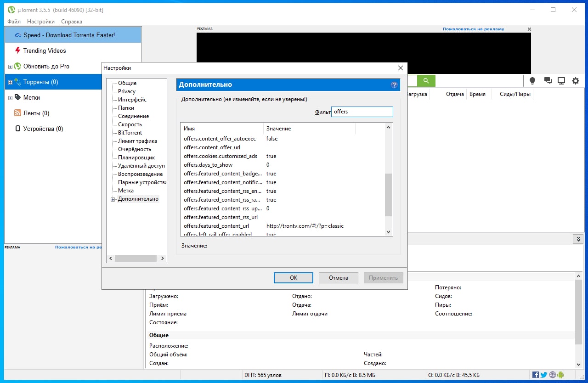This screenshot has width=588, height=383.
Task: Click the Facebook icon in status bar
Action: pyautogui.click(x=536, y=375)
